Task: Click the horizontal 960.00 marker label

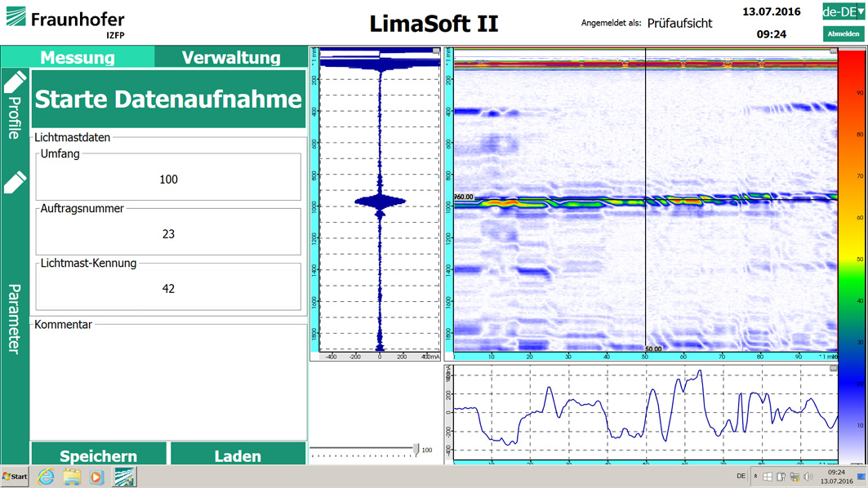Action: point(464,197)
